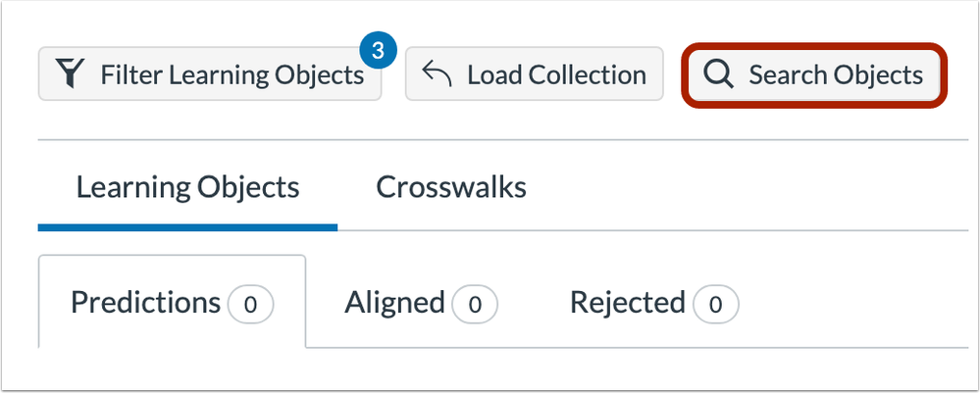Click the blue badge showing 3 filters
This screenshot has height=393, width=980.
[x=378, y=51]
